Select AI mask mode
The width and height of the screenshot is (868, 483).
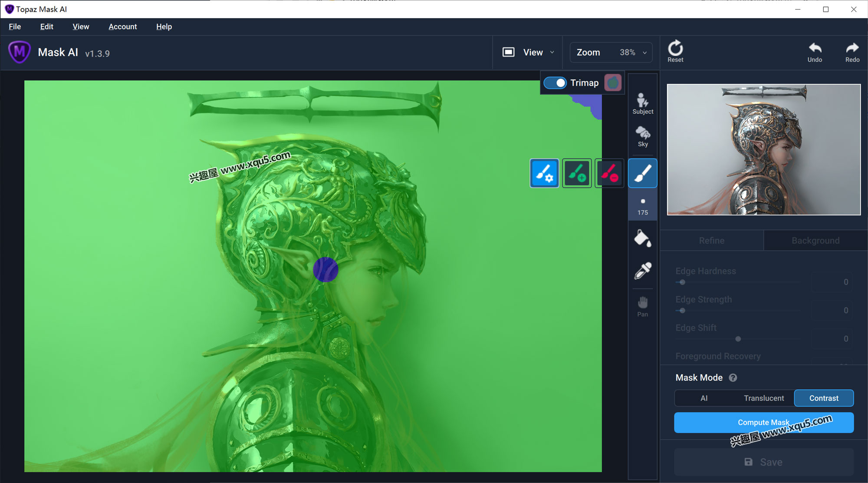tap(704, 398)
